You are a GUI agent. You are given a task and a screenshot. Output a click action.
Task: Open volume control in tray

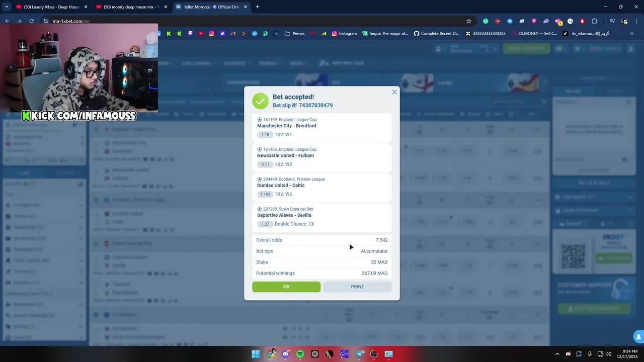pyautogui.click(x=608, y=354)
